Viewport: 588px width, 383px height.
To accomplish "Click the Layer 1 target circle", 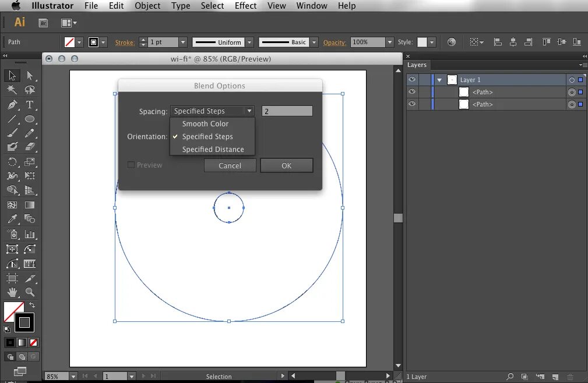I will coord(572,80).
